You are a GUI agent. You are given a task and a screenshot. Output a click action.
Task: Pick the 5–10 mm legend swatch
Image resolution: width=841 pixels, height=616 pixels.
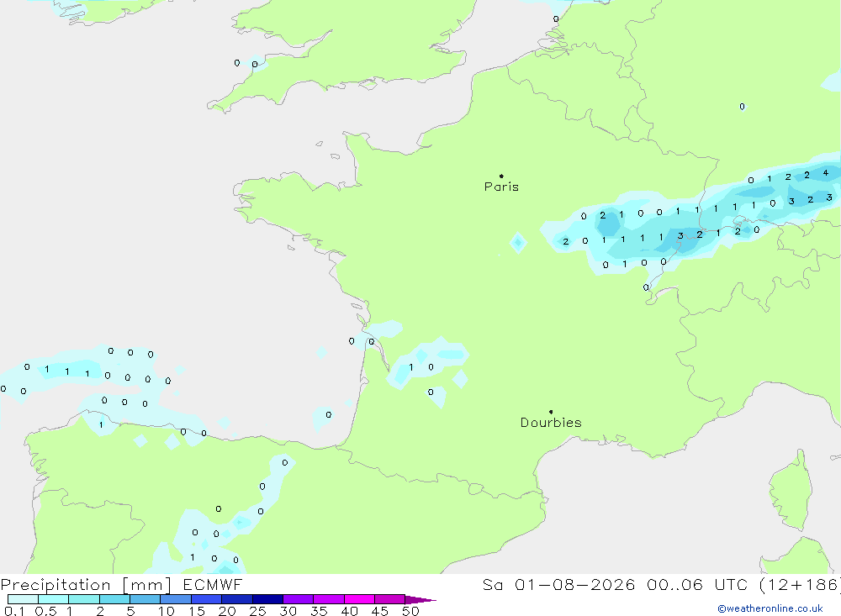point(145,599)
